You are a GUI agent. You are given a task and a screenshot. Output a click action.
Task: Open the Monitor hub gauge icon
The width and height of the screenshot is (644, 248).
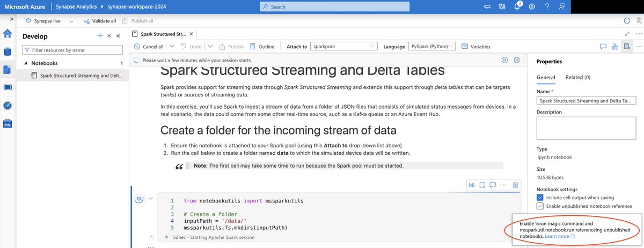pos(8,105)
